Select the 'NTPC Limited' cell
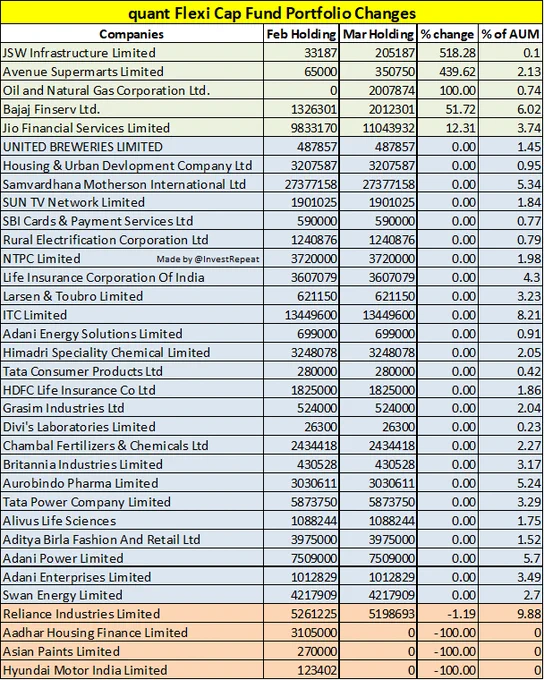 (132, 258)
